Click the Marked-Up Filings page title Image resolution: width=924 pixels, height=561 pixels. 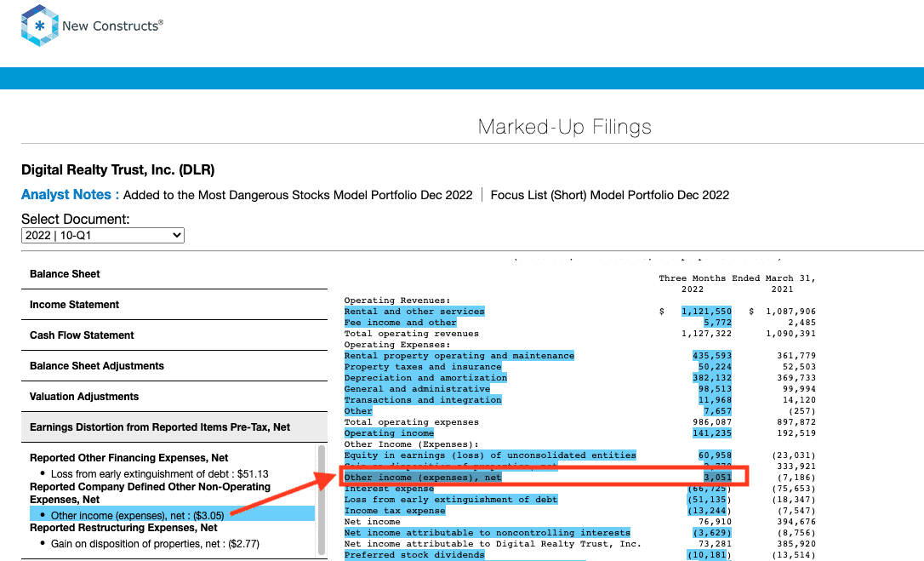coord(565,127)
